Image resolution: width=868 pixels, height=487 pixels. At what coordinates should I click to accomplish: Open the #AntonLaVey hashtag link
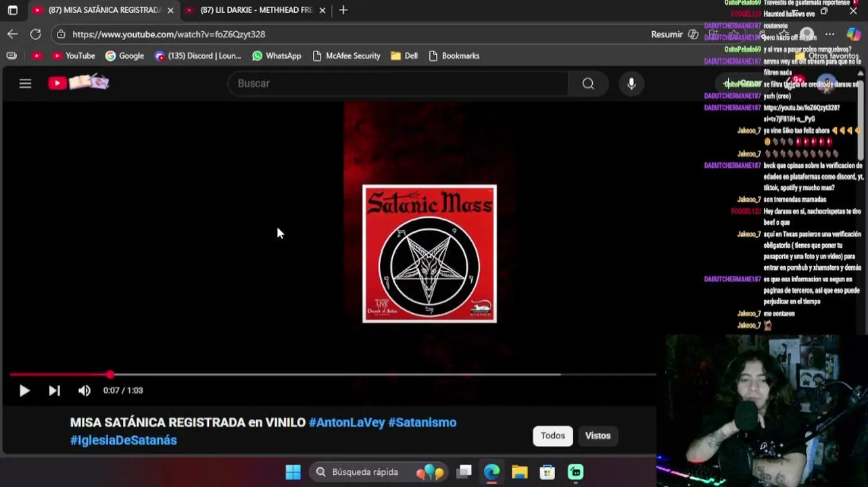click(347, 422)
